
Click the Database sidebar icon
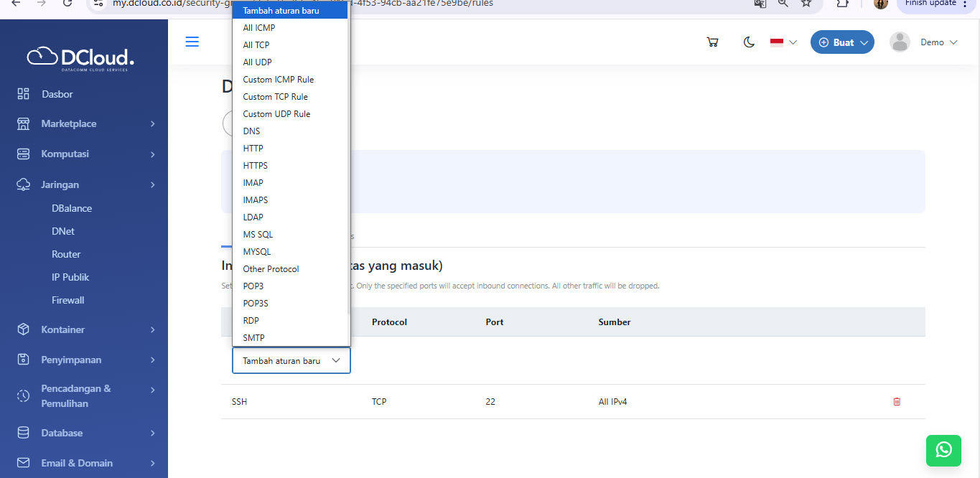[x=24, y=433]
